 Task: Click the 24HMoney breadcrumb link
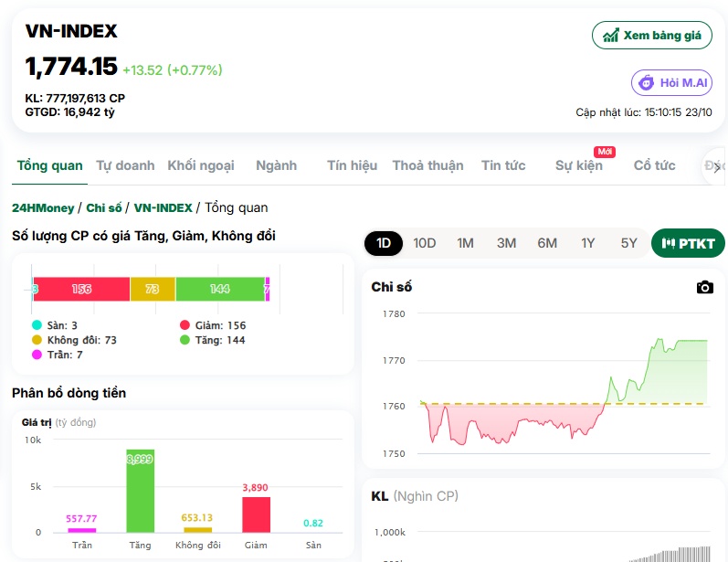point(43,207)
